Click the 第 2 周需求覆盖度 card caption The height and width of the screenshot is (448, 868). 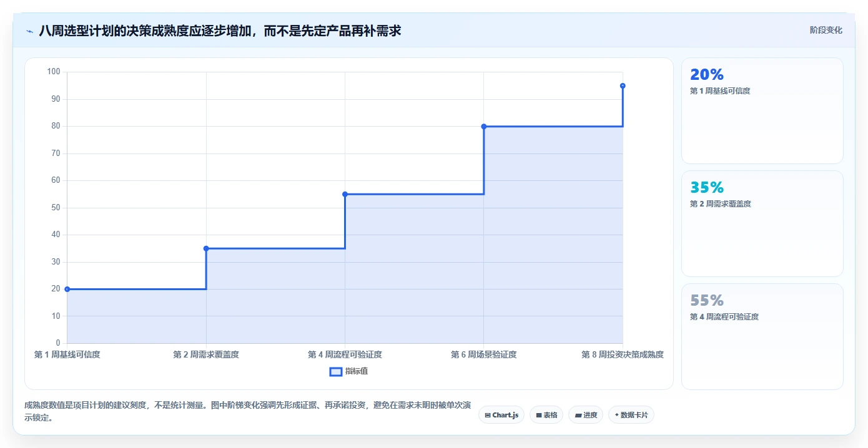[x=720, y=204]
